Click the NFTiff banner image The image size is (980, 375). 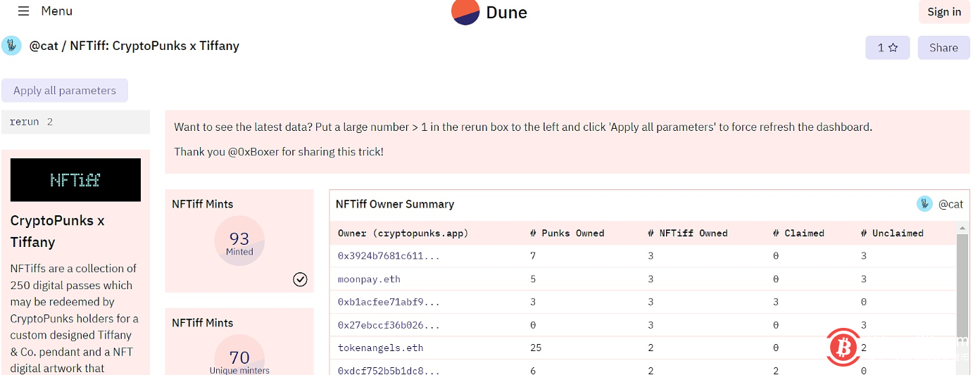pos(75,180)
